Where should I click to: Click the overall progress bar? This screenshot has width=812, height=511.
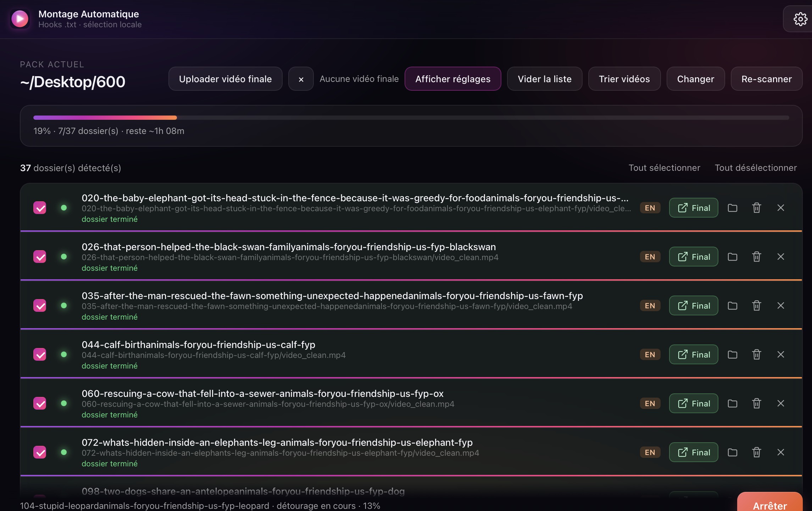[411, 118]
